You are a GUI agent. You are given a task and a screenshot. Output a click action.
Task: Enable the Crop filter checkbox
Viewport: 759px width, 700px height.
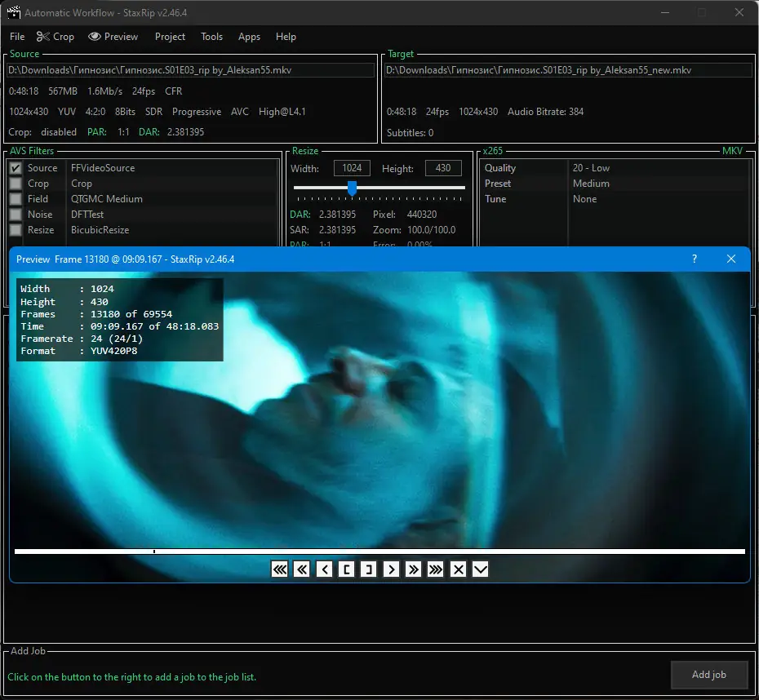(16, 184)
